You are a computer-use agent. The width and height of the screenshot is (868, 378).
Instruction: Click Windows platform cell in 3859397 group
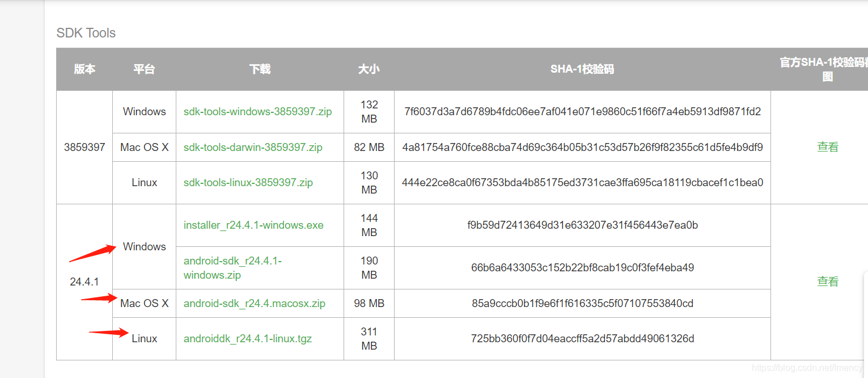tap(145, 112)
